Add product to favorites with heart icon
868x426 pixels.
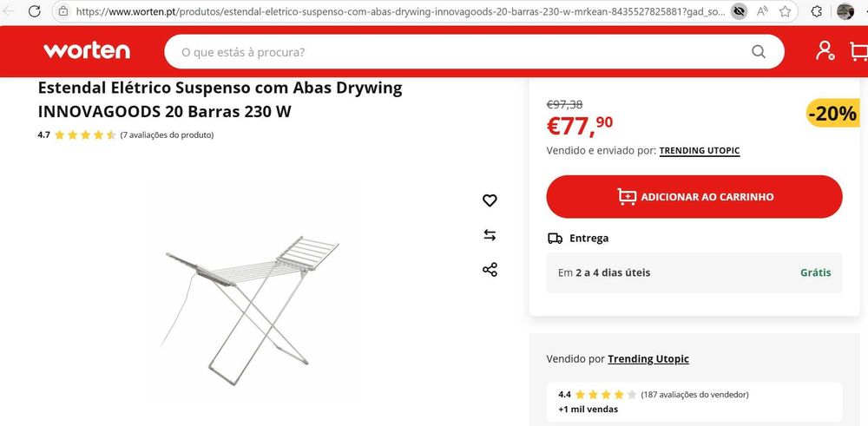coord(490,200)
